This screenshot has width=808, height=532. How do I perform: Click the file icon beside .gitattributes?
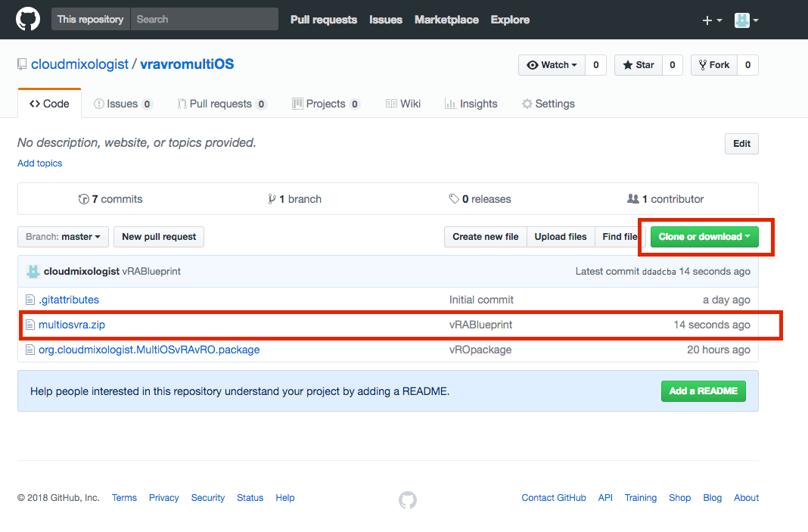click(x=30, y=300)
